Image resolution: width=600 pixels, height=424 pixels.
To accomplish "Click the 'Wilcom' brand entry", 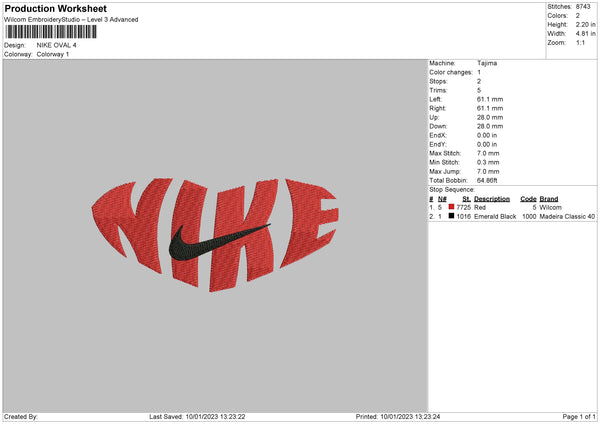I will pyautogui.click(x=551, y=208).
